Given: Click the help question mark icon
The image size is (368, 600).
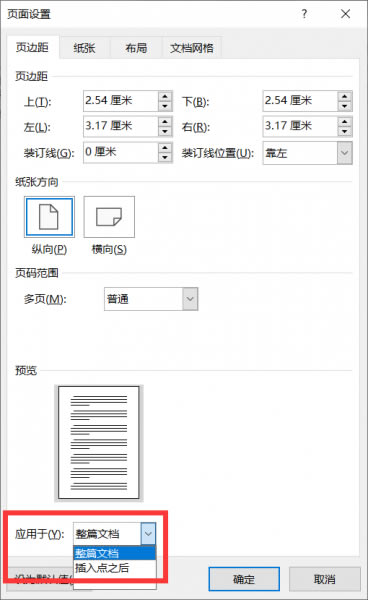Looking at the screenshot, I should click(x=304, y=14).
